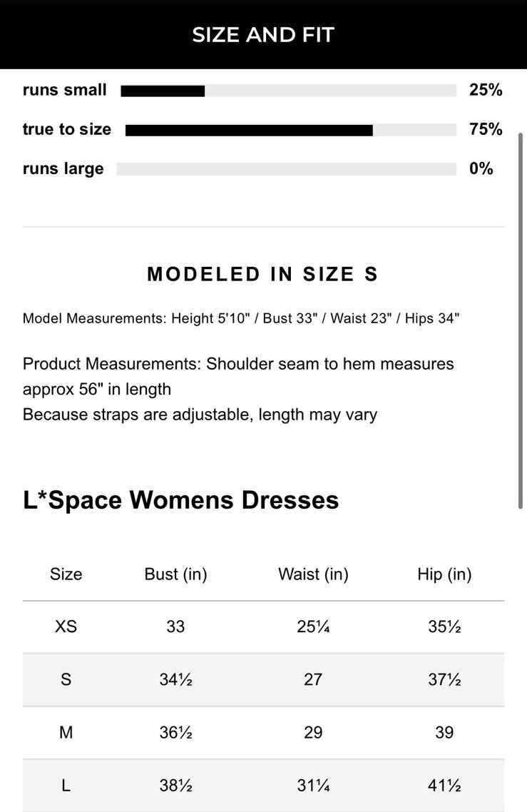Click the L*Space Womens Dresses heading
This screenshot has height=812, width=527.
pyautogui.click(x=181, y=500)
